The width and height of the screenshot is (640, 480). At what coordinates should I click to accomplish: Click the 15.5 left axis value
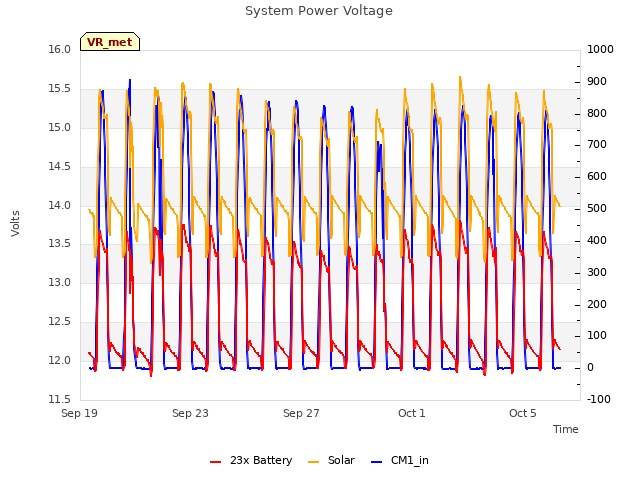[60, 89]
